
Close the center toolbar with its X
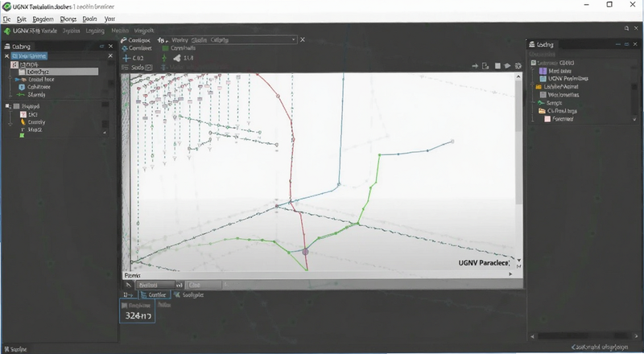[x=303, y=40]
